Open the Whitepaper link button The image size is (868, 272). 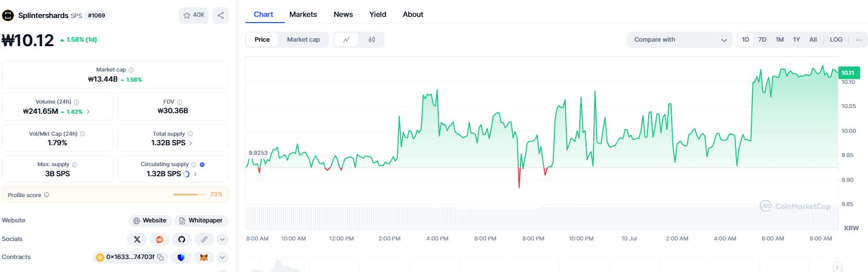click(201, 221)
